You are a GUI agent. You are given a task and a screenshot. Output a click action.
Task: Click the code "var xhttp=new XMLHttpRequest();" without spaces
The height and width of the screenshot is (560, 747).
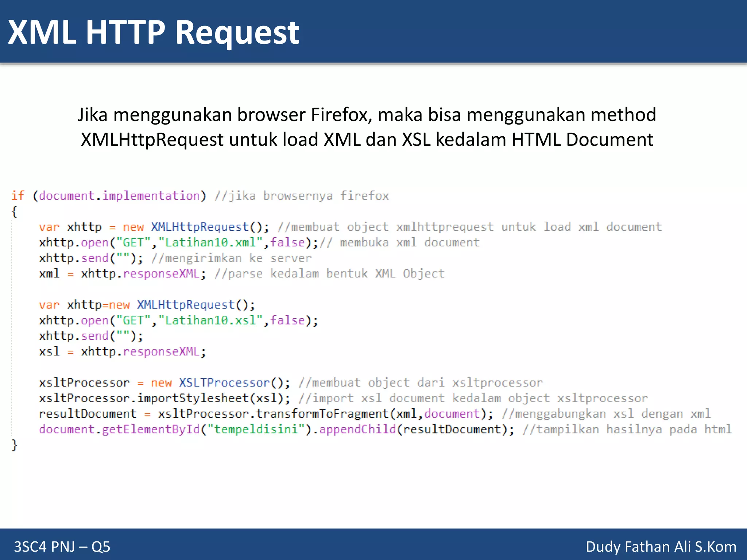(147, 305)
